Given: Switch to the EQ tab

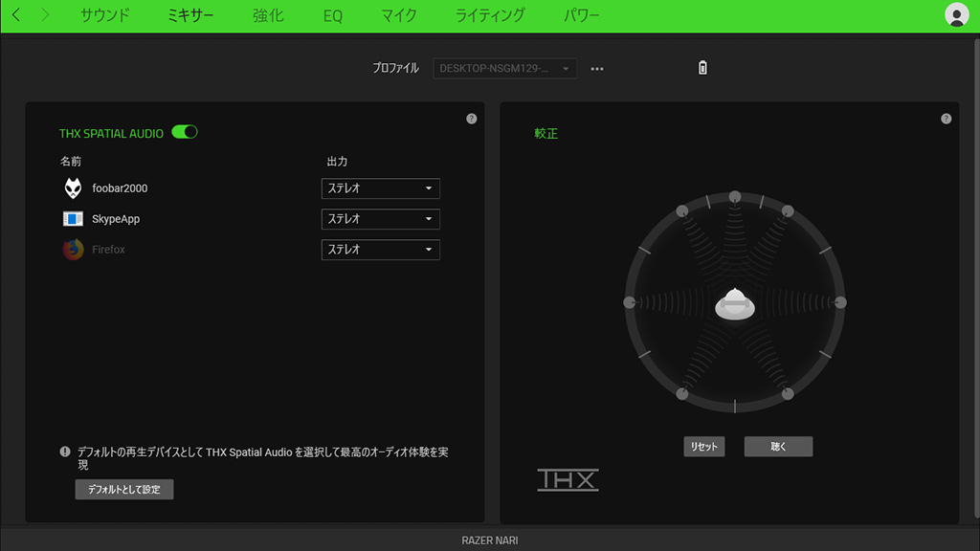Looking at the screenshot, I should pyautogui.click(x=332, y=15).
